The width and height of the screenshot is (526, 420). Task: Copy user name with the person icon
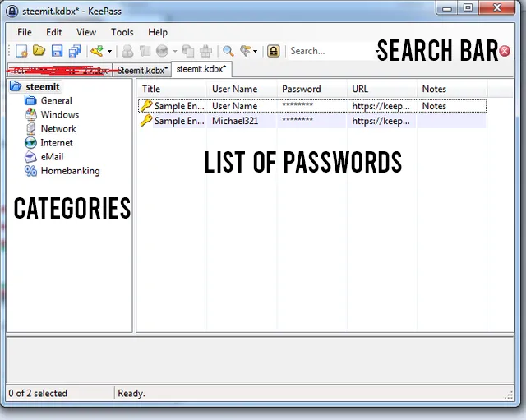[127, 51]
